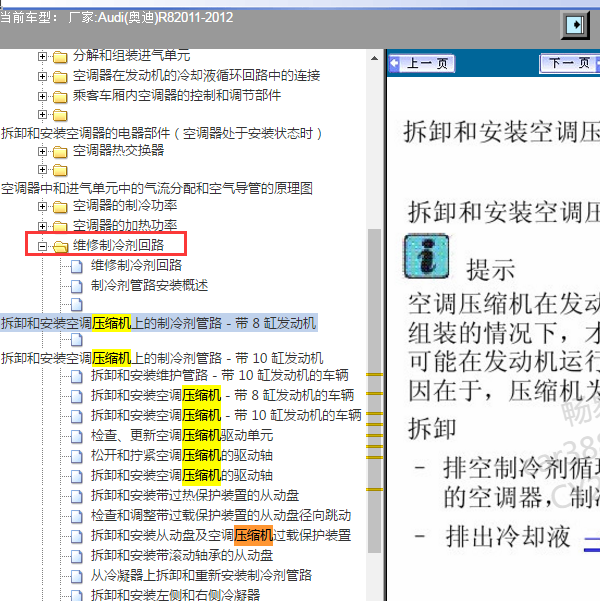
Task: Click page icon of 从冷凝器上拆卸和重新安装制冷剂管路
Action: coord(77,576)
